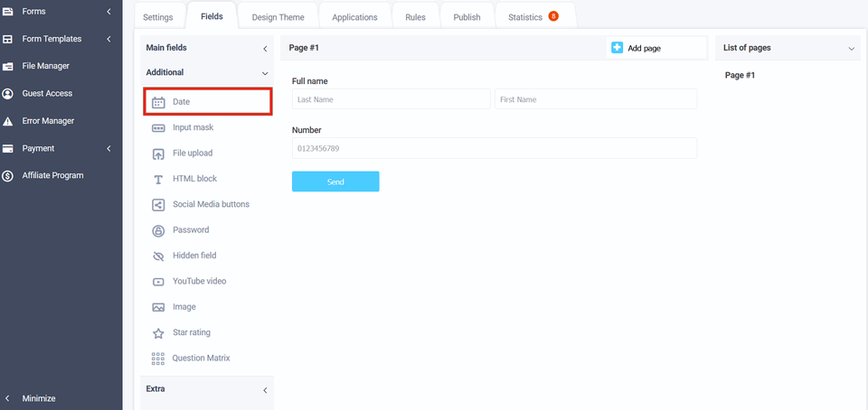The image size is (868, 410).
Task: Open File Manager in the sidebar
Action: coord(45,66)
